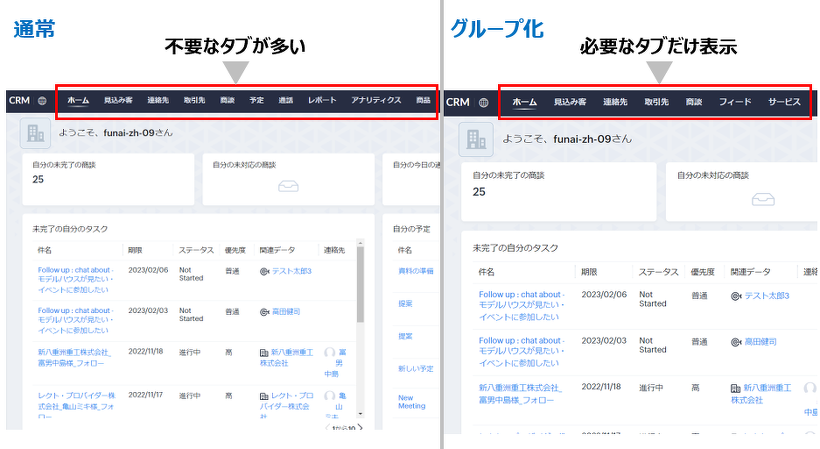Click the 期限 column header in the right table
The image size is (820, 449).
click(591, 271)
